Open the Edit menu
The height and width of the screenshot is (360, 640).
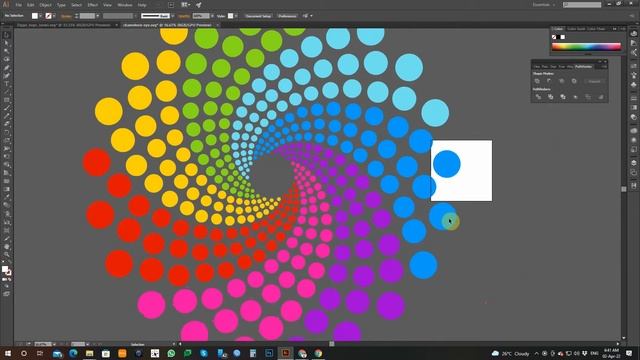(x=31, y=5)
